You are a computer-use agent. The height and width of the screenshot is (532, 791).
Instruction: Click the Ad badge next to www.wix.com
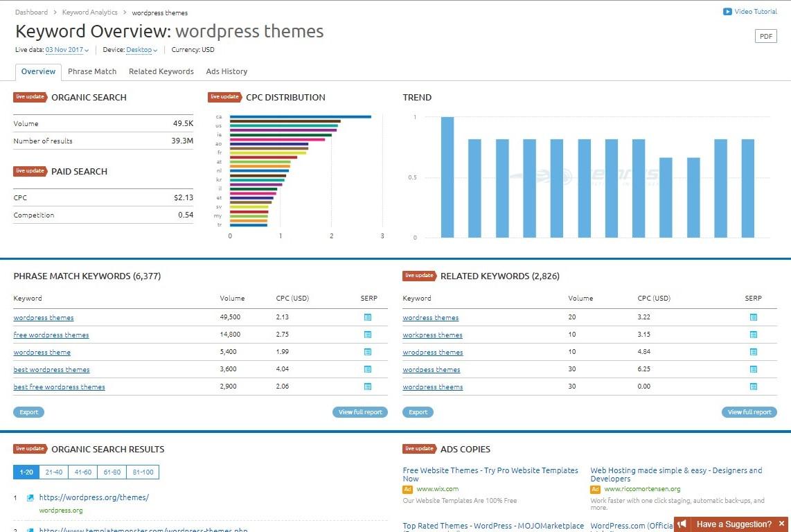click(407, 488)
